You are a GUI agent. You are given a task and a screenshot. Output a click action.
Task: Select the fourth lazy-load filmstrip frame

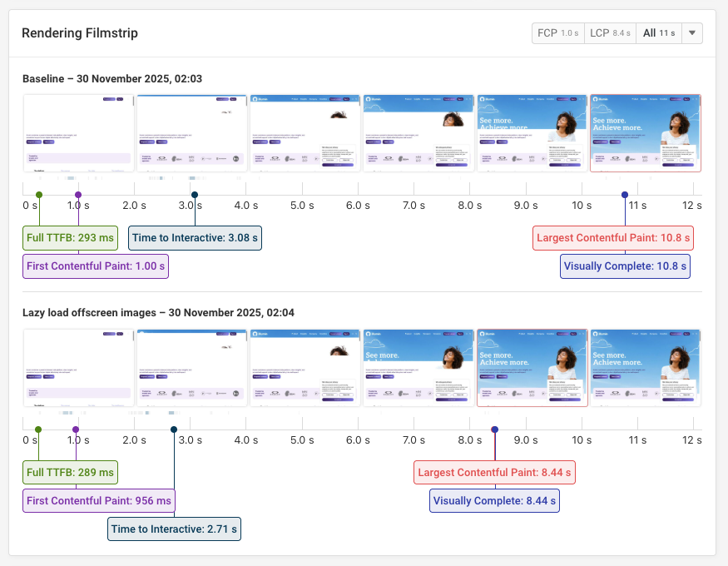(x=418, y=369)
